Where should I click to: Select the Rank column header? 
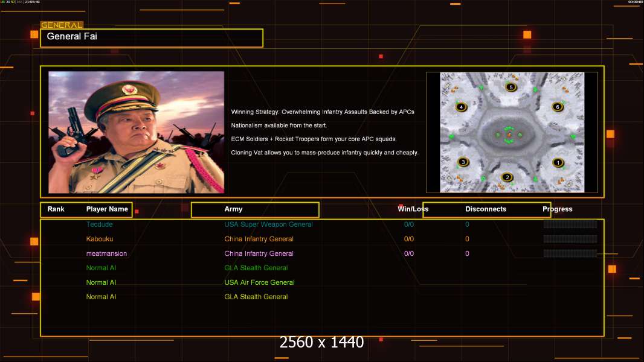click(56, 209)
